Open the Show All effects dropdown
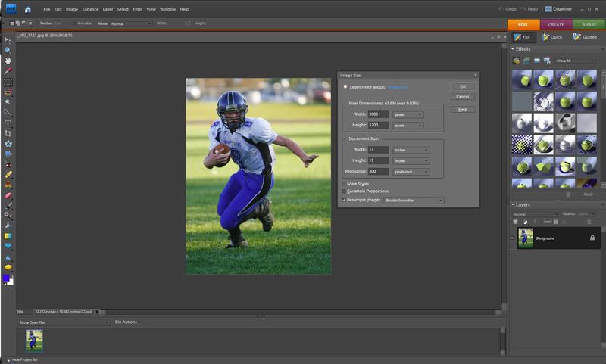 point(573,61)
